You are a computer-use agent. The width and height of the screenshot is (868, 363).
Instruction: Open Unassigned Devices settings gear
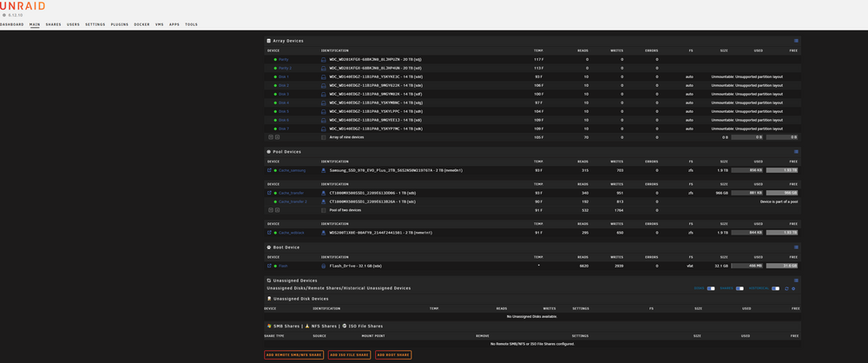[x=793, y=288]
